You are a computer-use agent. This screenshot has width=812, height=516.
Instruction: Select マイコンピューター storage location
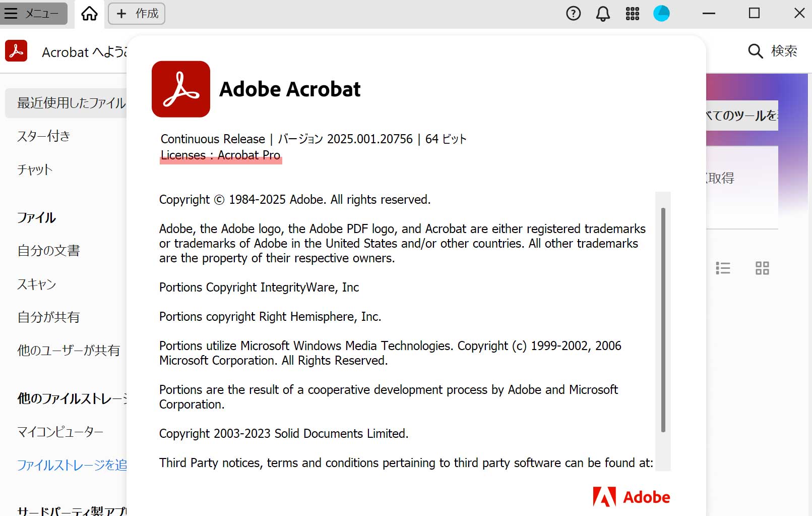(x=59, y=432)
